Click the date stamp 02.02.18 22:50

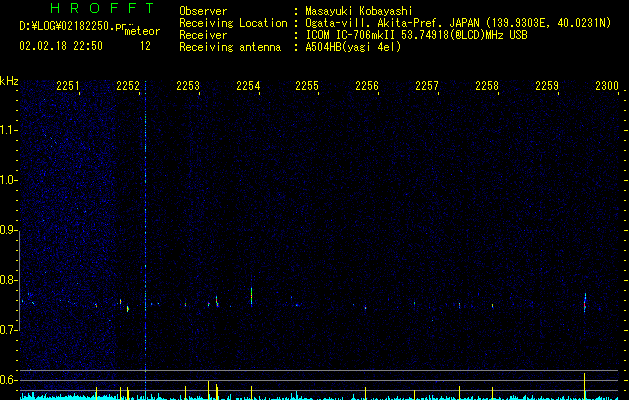61,46
